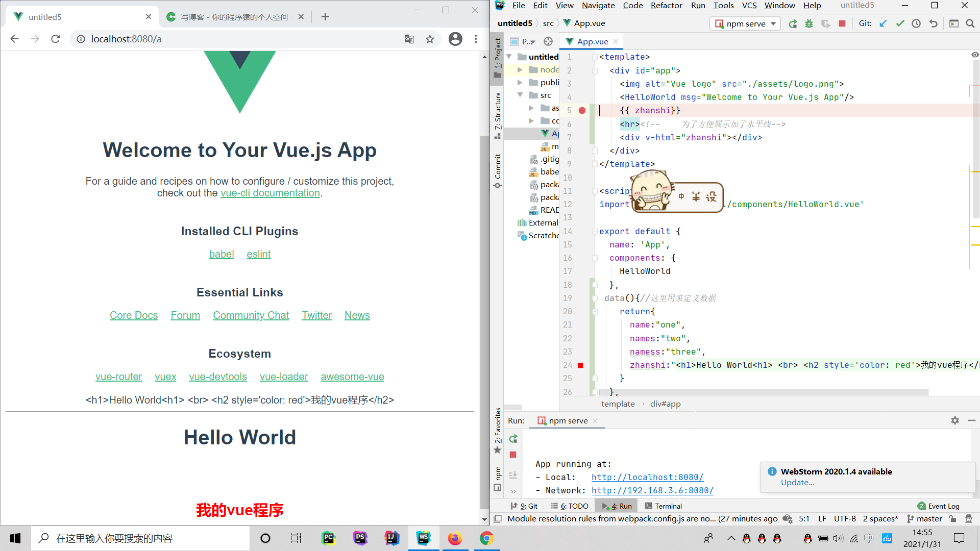Stop npm serve with red square toolbar icon

click(842, 23)
